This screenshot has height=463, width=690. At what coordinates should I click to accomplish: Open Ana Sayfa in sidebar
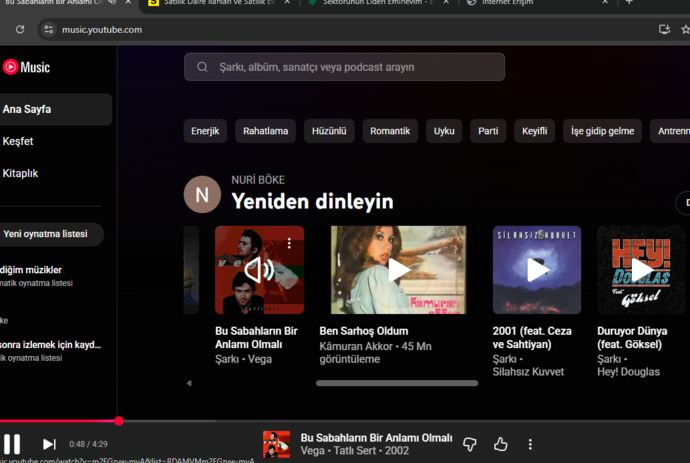(x=54, y=109)
